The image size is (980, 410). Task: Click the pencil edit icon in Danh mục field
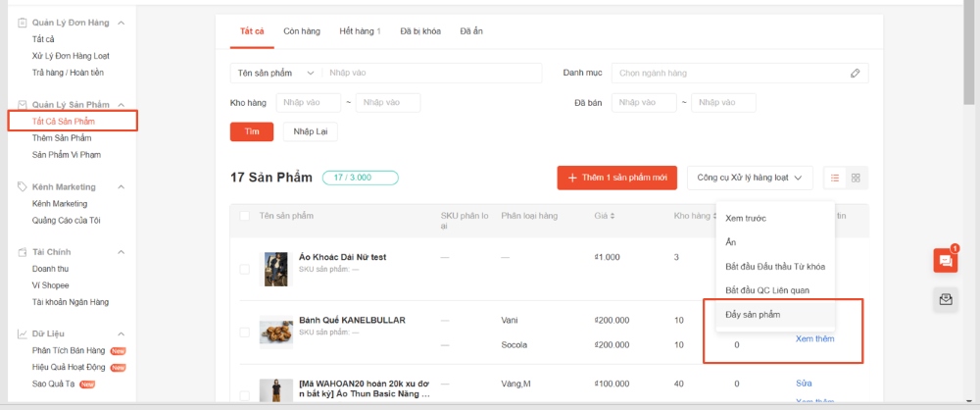(855, 74)
